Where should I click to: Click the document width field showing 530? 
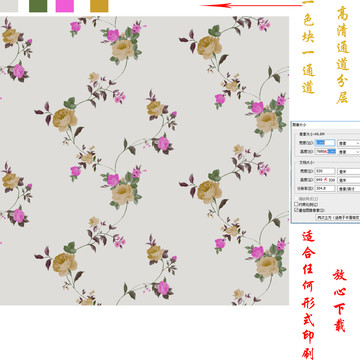(x=325, y=171)
